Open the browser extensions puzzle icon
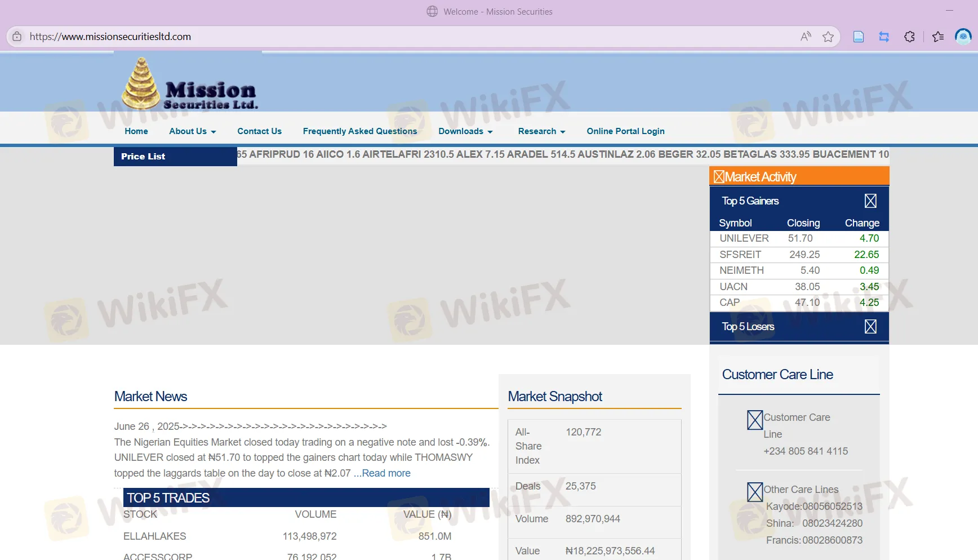The height and width of the screenshot is (560, 978). pos(909,37)
